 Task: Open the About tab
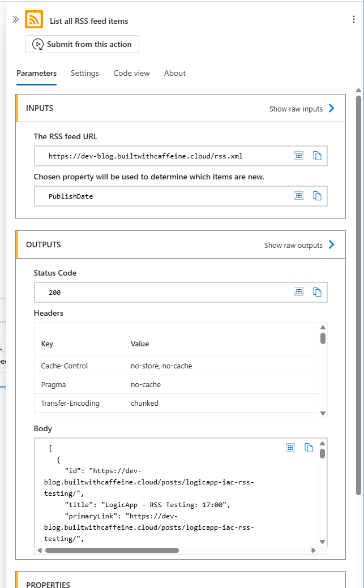click(175, 73)
